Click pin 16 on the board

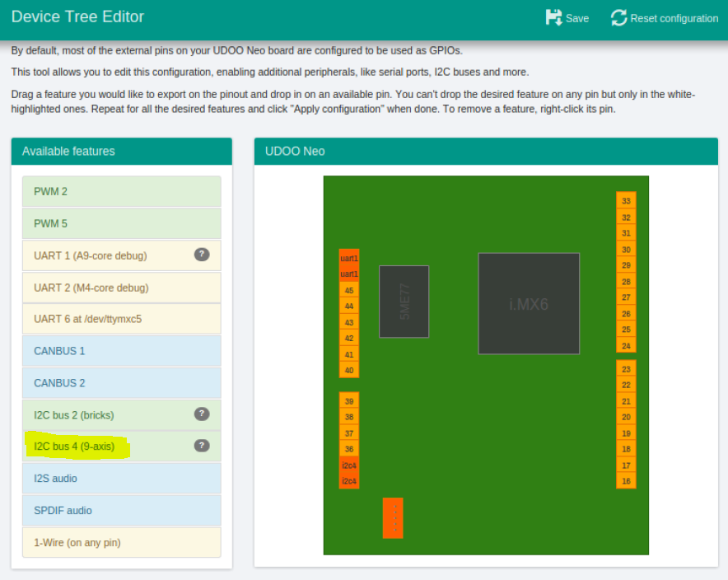click(627, 481)
